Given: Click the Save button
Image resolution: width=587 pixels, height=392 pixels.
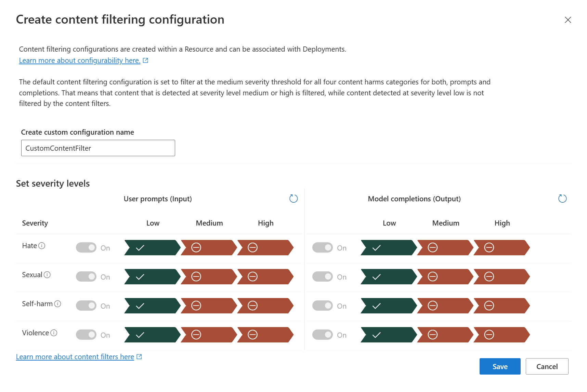Looking at the screenshot, I should [x=500, y=366].
